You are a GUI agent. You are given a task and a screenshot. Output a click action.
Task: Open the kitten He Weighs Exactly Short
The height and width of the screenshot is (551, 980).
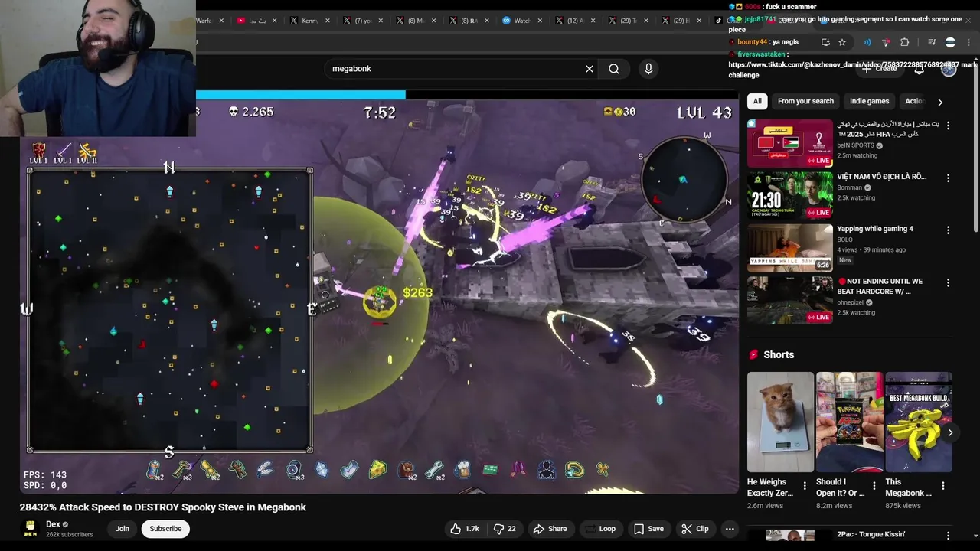coord(781,422)
